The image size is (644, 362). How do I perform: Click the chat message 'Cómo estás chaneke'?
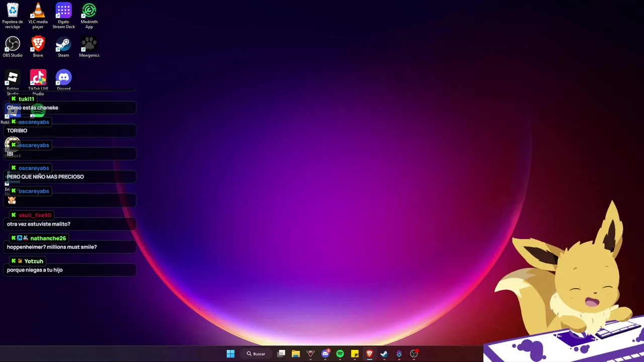33,108
